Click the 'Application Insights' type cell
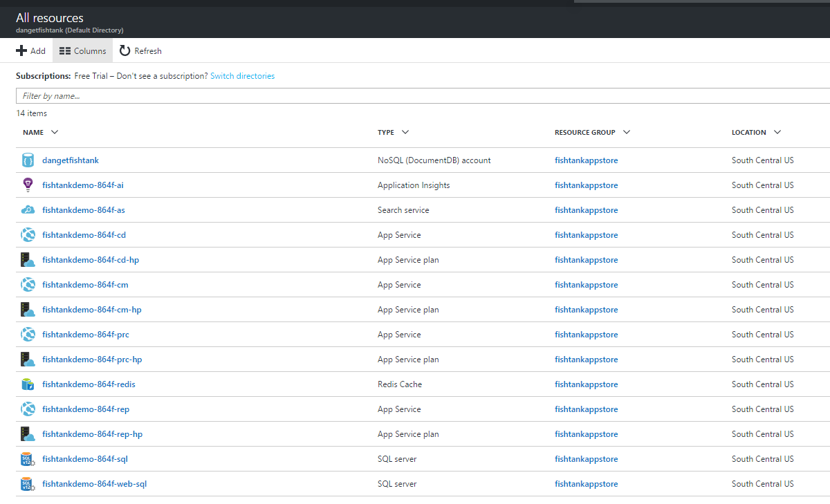Viewport: 830px width, 504px height. (x=414, y=185)
